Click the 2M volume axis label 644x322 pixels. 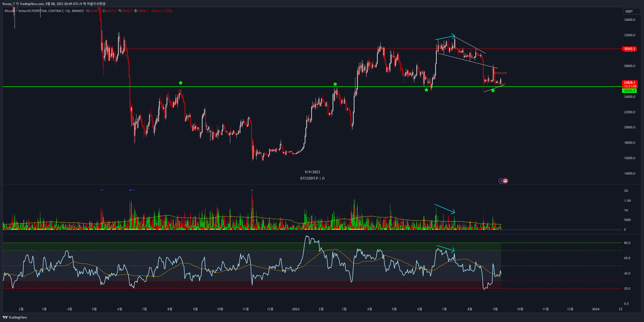[x=626, y=191]
